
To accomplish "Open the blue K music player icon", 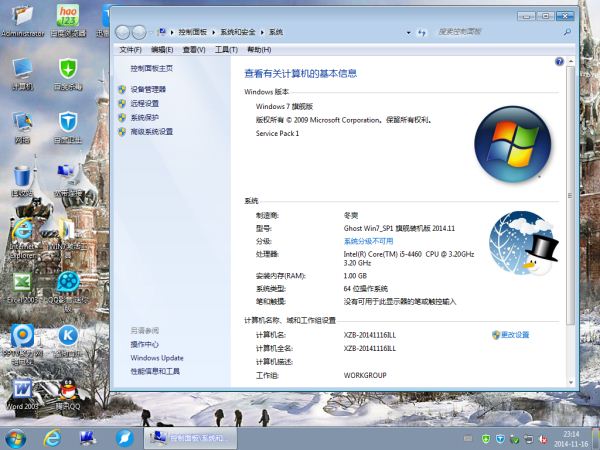I will 68,341.
